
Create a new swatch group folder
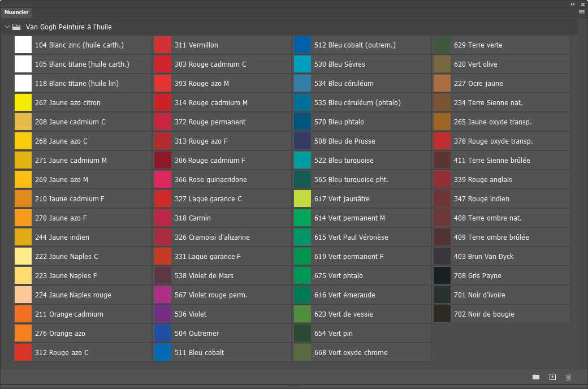(x=536, y=377)
